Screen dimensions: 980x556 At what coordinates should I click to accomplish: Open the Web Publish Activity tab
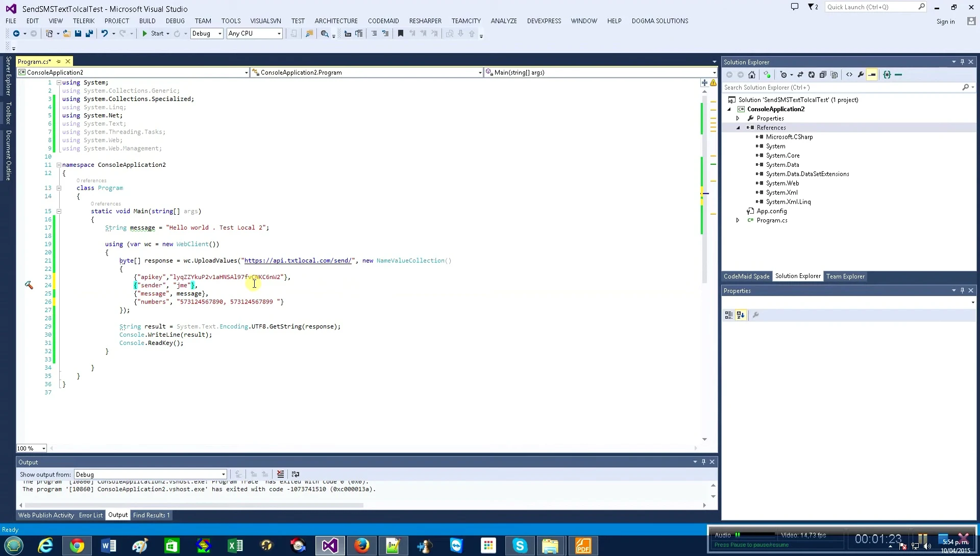[x=46, y=515]
